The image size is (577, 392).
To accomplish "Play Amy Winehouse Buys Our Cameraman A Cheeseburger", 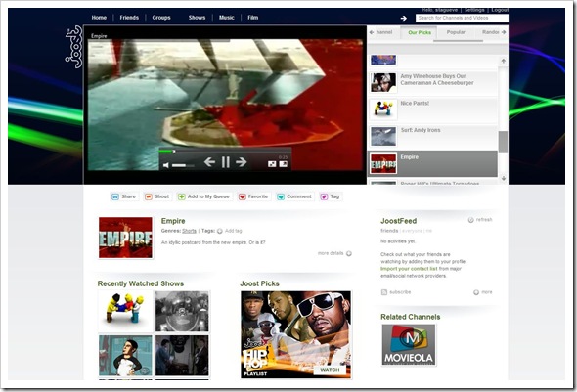I will [x=433, y=83].
